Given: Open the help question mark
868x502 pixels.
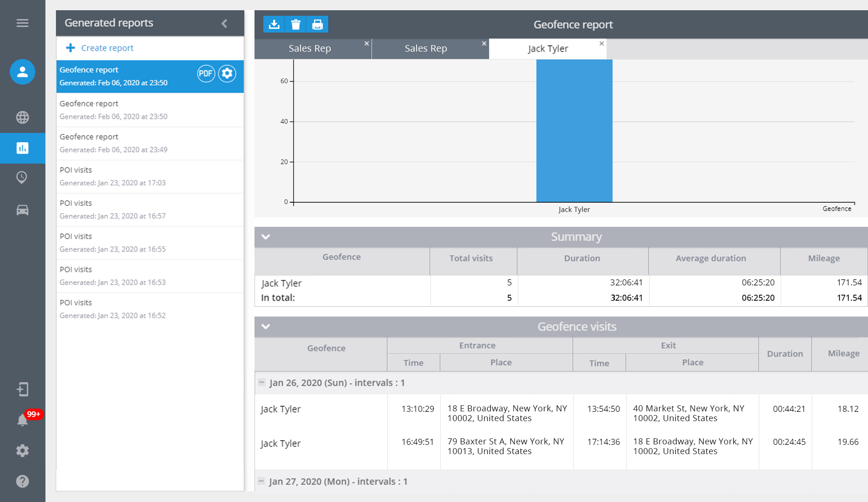Looking at the screenshot, I should 22,481.
